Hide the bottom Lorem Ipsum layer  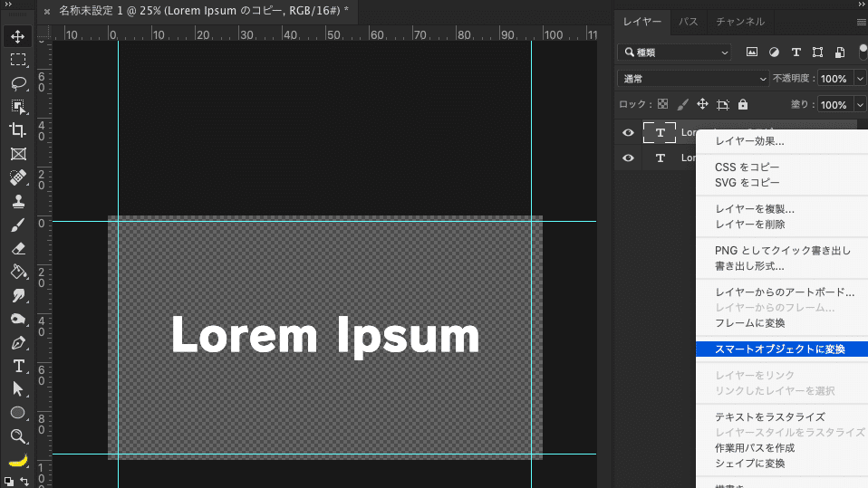(x=628, y=158)
